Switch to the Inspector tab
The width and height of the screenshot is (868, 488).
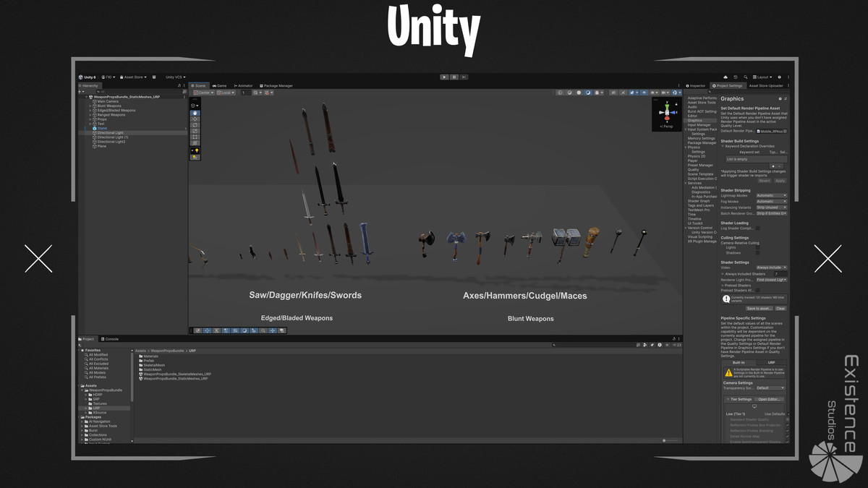pyautogui.click(x=696, y=85)
